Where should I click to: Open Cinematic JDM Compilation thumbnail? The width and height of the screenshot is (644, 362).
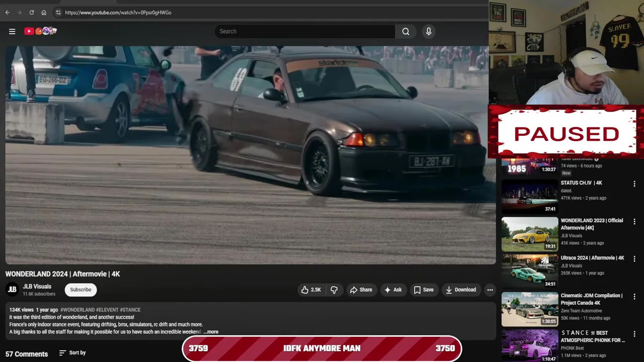coord(530,309)
